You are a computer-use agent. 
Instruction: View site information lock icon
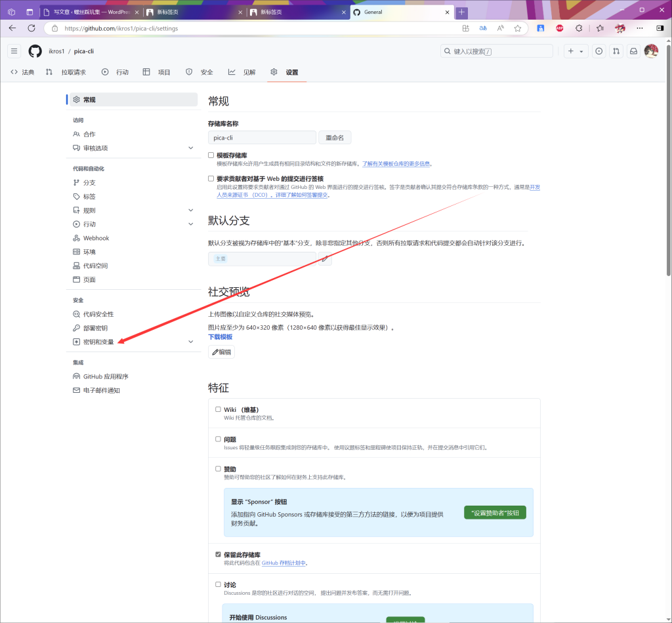[x=55, y=28]
